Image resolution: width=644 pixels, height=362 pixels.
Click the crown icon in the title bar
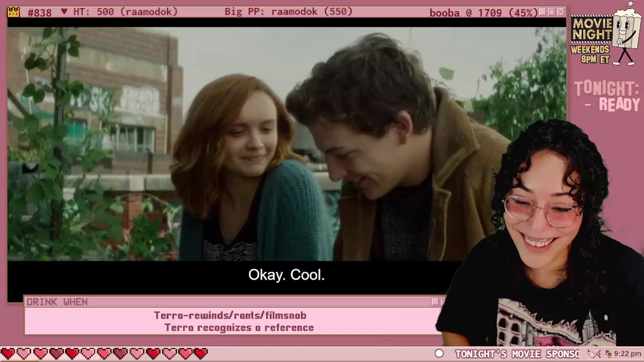pyautogui.click(x=13, y=12)
